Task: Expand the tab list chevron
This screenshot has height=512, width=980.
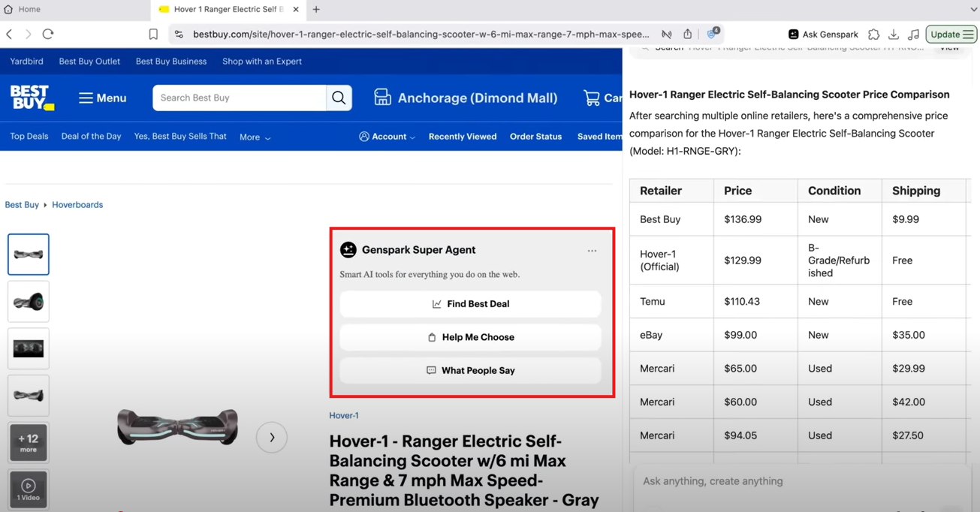Action: (973, 10)
